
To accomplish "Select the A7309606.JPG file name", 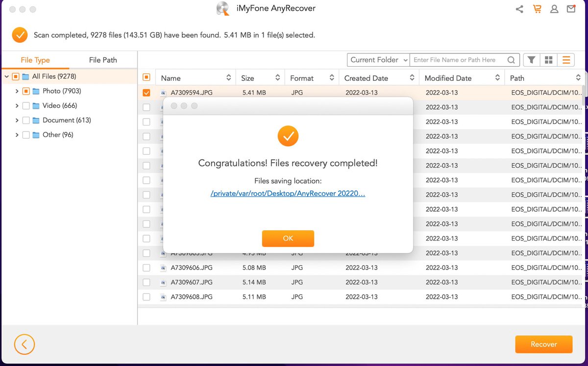I will pyautogui.click(x=192, y=268).
